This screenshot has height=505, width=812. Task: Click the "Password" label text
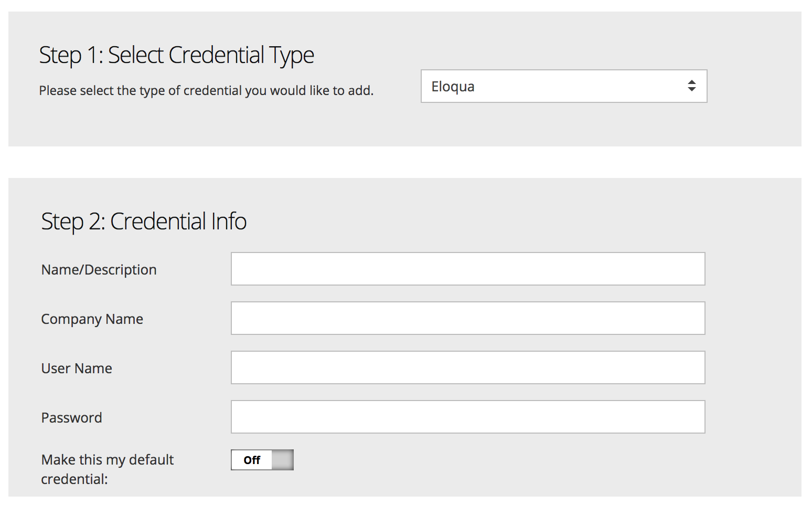point(71,418)
